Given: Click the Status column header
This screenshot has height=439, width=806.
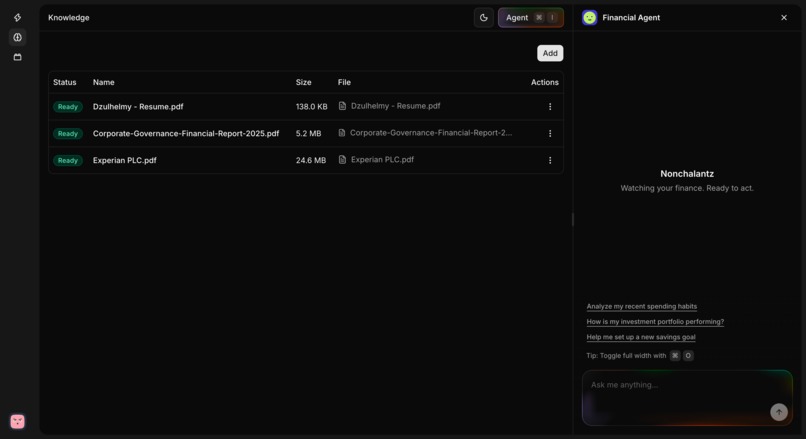Looking at the screenshot, I should [x=65, y=82].
